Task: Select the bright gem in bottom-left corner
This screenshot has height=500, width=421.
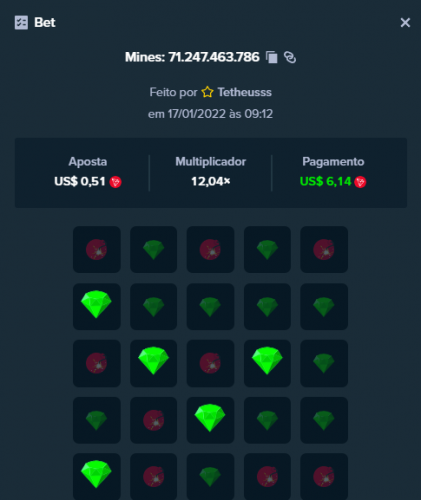Action: pyautogui.click(x=97, y=476)
